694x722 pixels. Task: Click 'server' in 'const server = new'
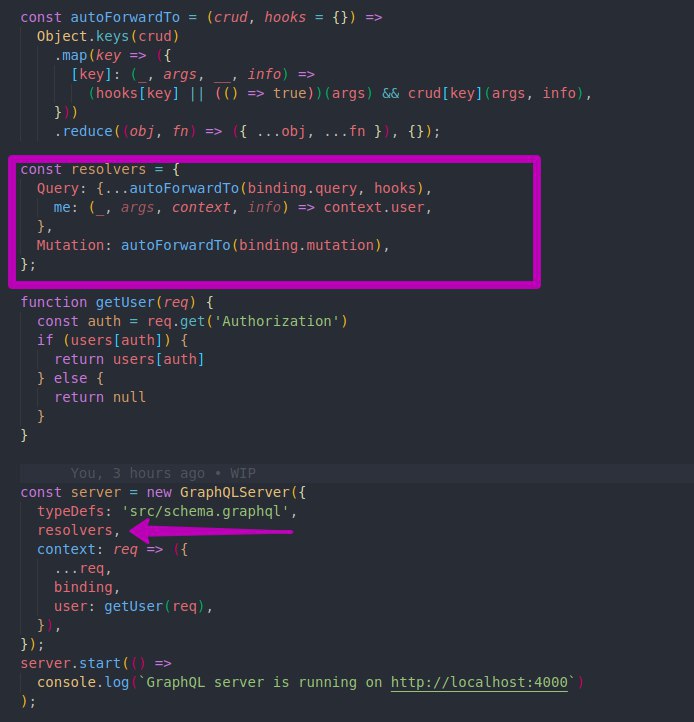[x=96, y=492]
